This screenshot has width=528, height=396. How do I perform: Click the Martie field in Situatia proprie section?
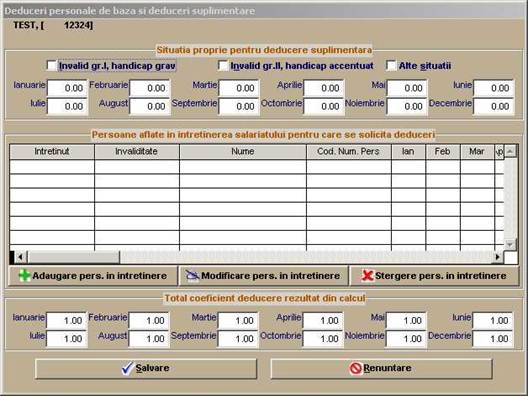point(239,88)
